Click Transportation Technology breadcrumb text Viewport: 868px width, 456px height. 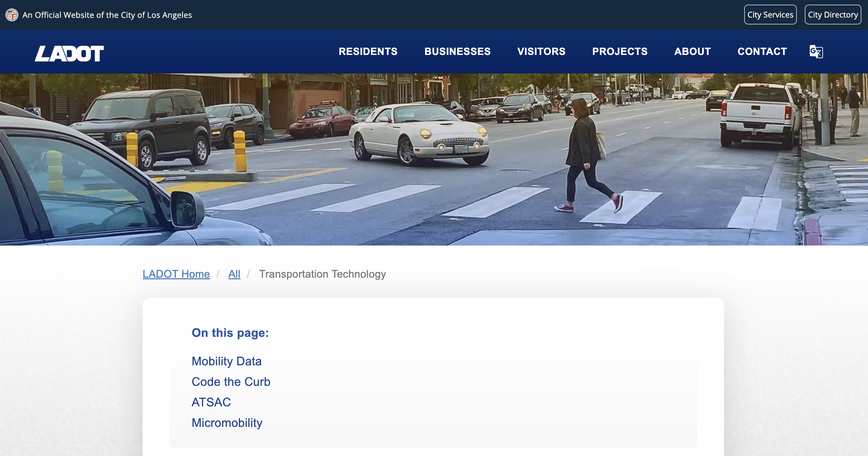(322, 274)
